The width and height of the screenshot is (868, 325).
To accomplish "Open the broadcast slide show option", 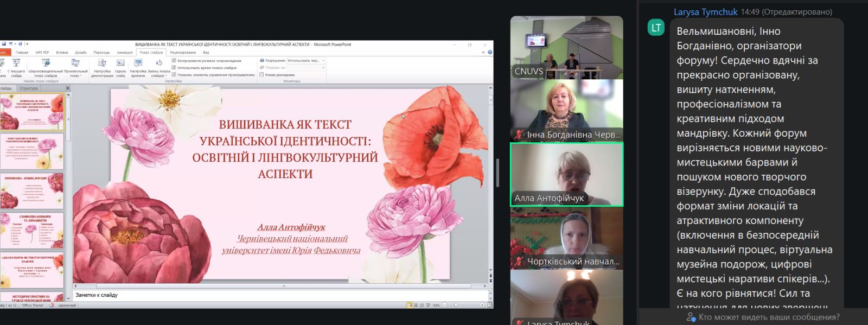I will pyautogui.click(x=46, y=67).
